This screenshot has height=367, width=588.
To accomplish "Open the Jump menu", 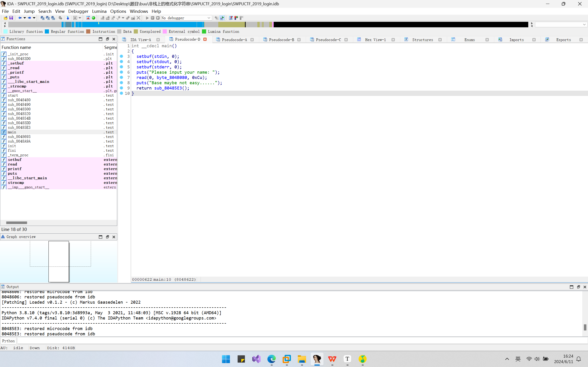I will [29, 11].
